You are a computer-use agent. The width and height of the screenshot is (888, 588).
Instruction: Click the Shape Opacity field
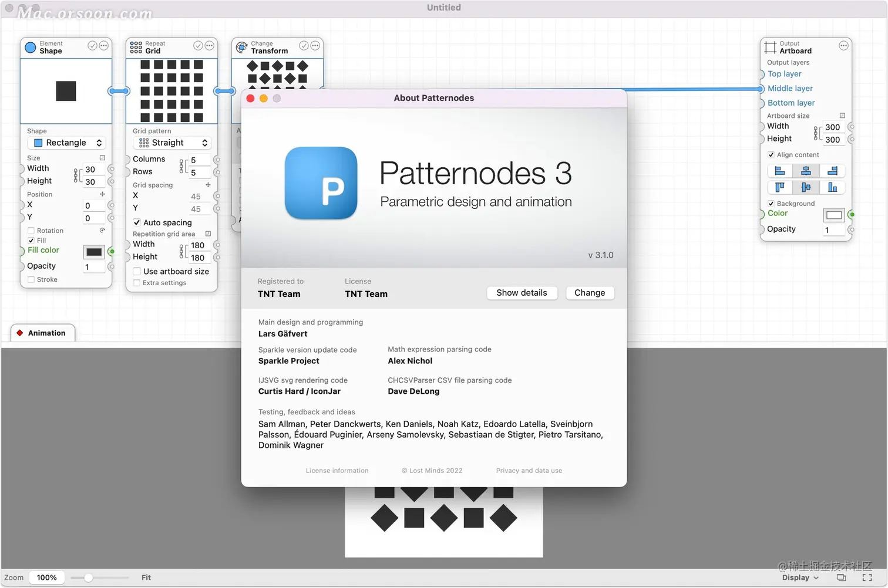(94, 267)
